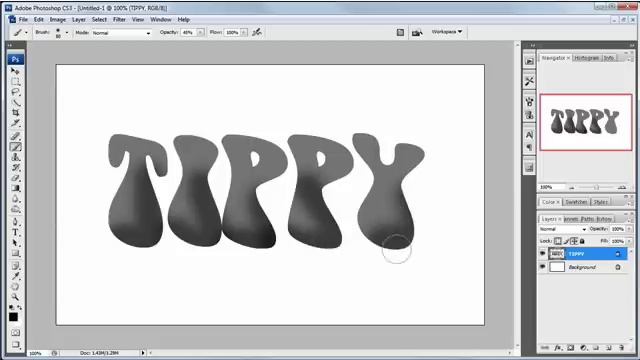Click the Navigator zoom slider handle
The height and width of the screenshot is (360, 640).
point(596,187)
